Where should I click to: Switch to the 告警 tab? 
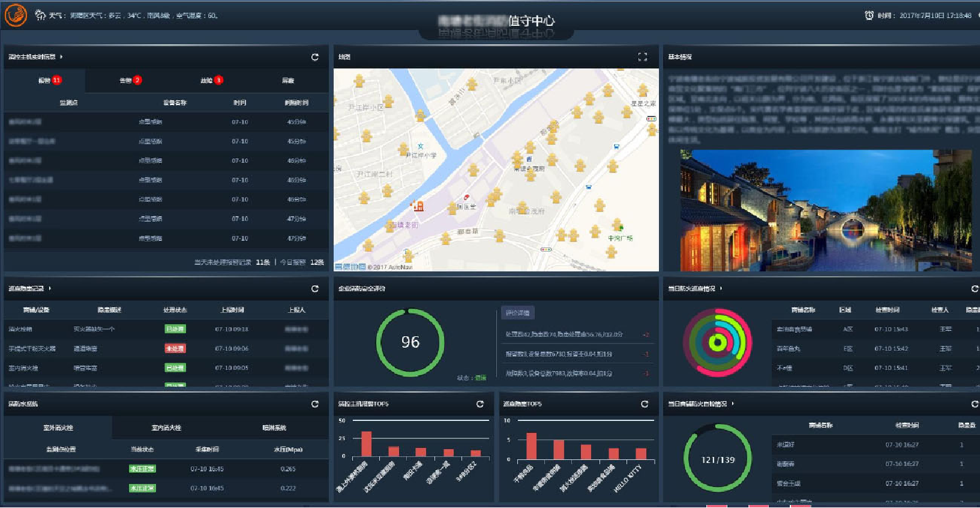pos(125,80)
